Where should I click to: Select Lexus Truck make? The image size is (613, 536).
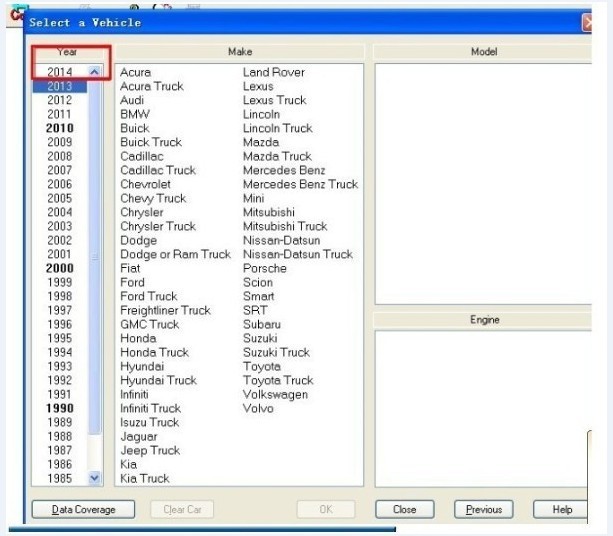pyautogui.click(x=274, y=100)
